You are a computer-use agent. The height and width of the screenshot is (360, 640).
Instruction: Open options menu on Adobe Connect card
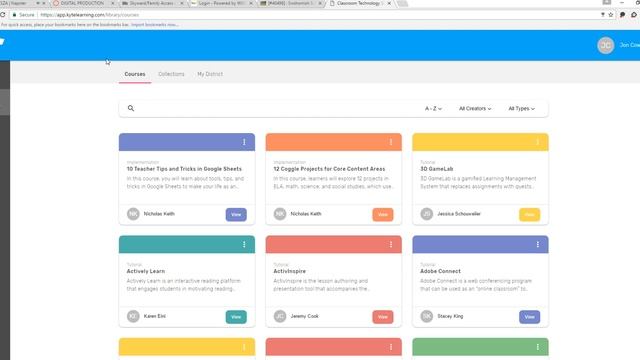(538, 244)
